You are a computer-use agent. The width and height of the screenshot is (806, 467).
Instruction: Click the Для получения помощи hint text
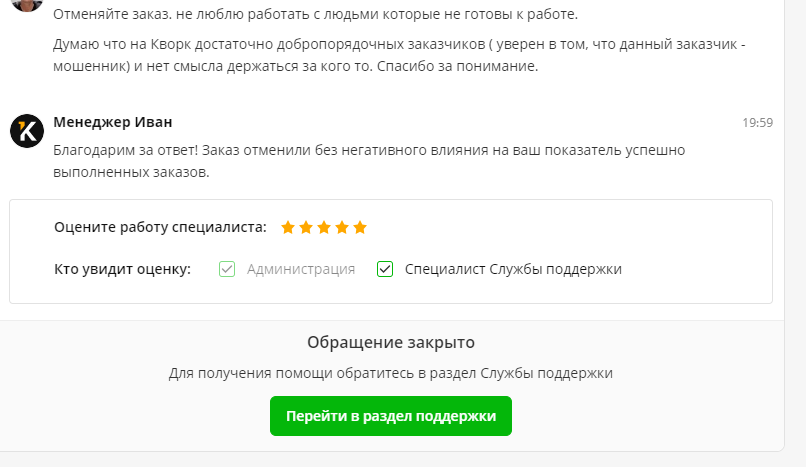[x=390, y=373]
